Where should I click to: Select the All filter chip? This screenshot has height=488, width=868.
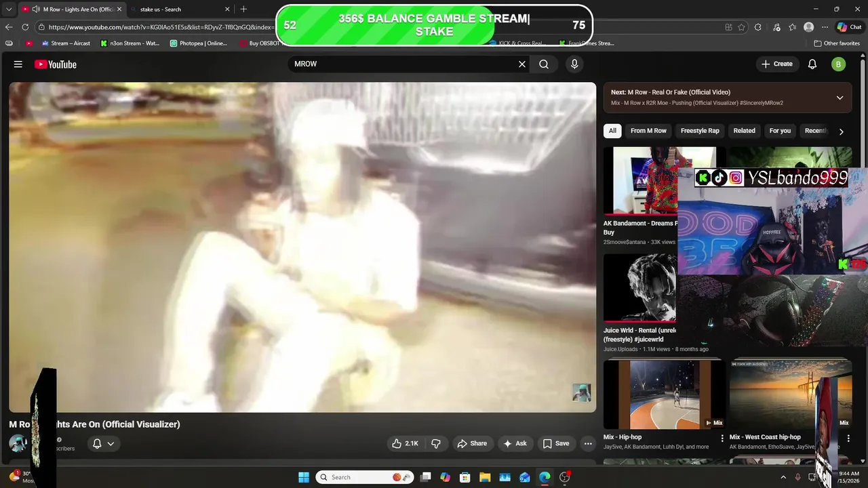pyautogui.click(x=612, y=131)
